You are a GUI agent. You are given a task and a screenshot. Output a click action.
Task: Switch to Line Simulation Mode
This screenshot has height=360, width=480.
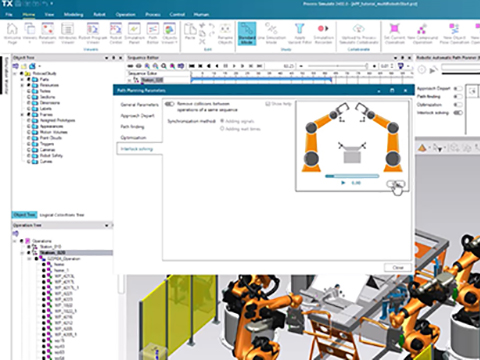[x=272, y=33]
